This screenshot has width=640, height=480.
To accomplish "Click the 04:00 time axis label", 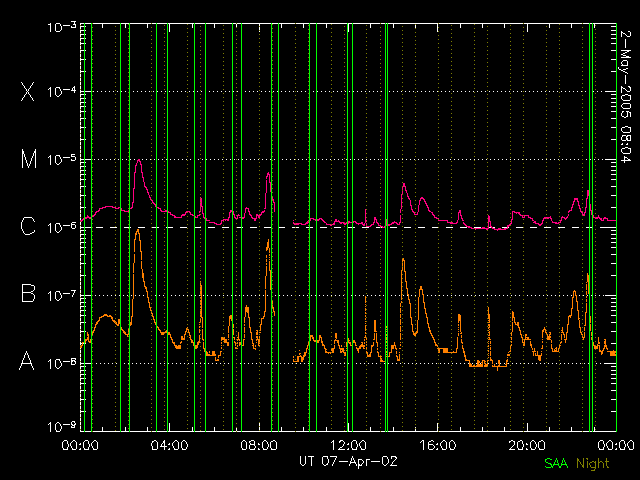I will click(169, 445).
